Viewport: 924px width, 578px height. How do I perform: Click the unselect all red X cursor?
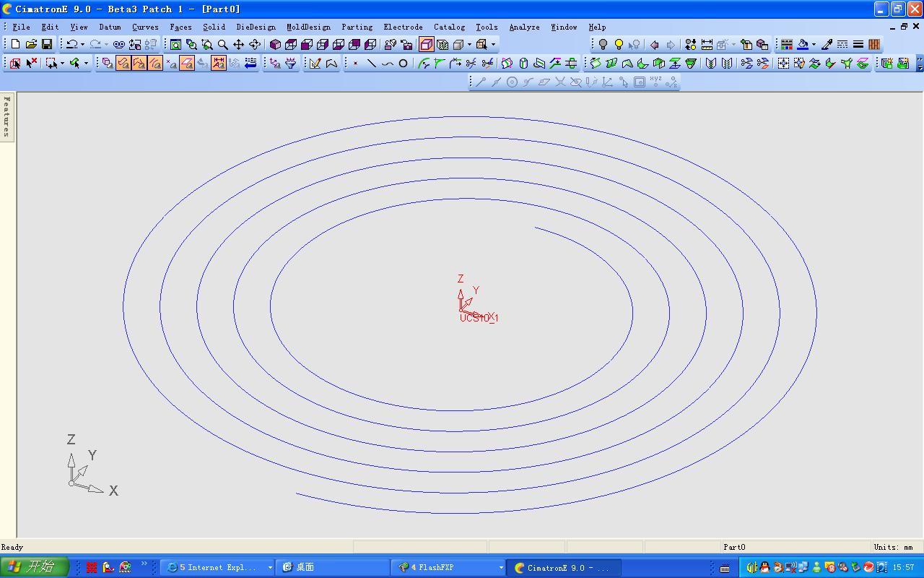[31, 64]
